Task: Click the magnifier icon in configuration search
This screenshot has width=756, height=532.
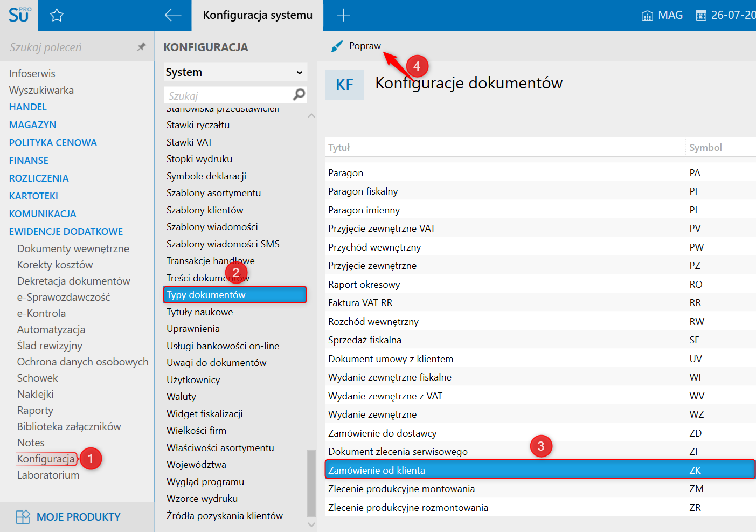Action: (x=299, y=95)
